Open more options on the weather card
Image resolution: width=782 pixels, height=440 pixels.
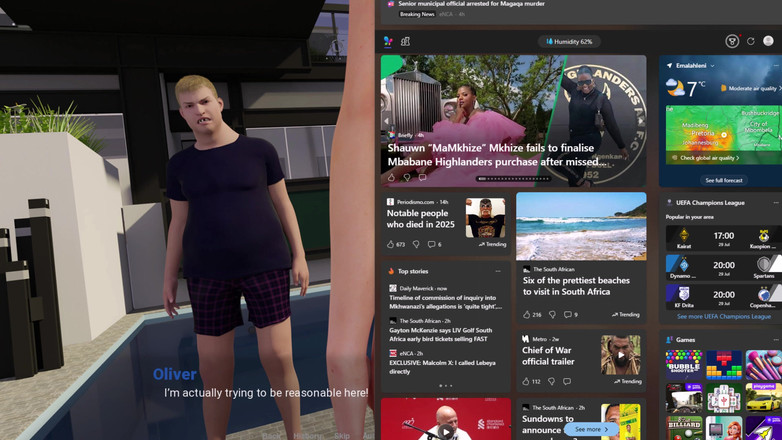776,66
